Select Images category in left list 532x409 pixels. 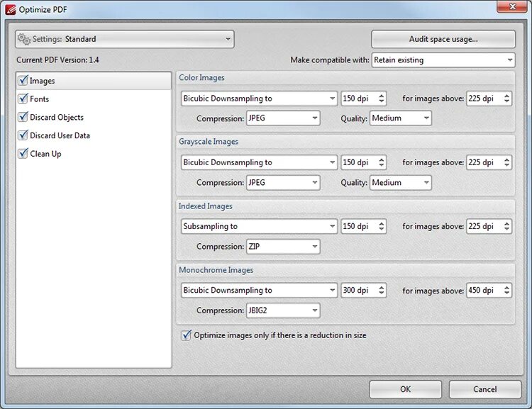click(94, 81)
